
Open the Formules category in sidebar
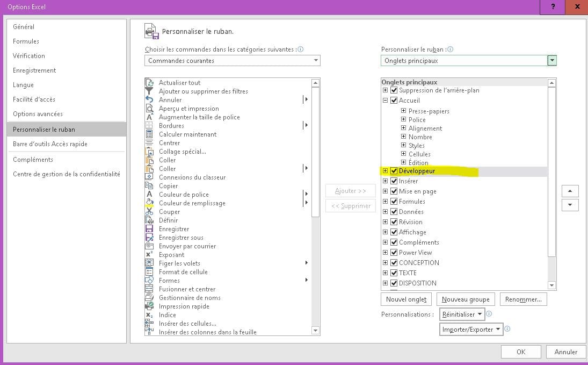pyautogui.click(x=67, y=41)
